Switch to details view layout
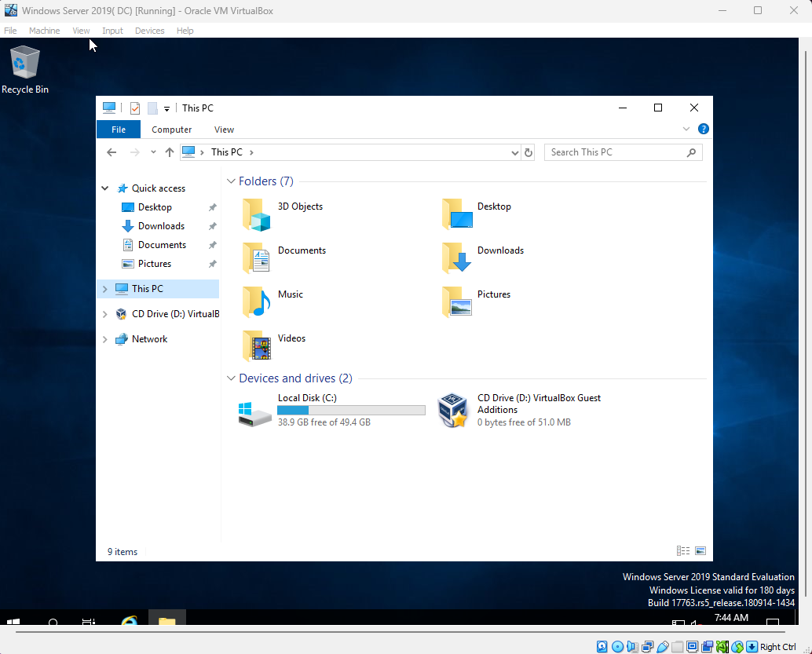Viewport: 812px width, 654px height. [x=683, y=551]
